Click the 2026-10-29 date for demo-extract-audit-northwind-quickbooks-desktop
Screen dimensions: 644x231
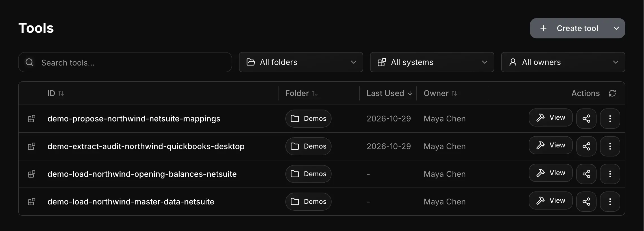[x=389, y=146]
